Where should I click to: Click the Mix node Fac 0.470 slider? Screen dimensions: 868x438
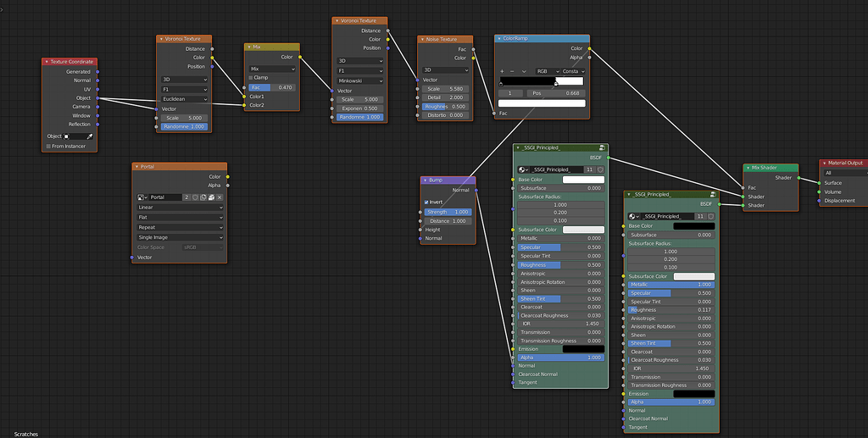(x=272, y=87)
